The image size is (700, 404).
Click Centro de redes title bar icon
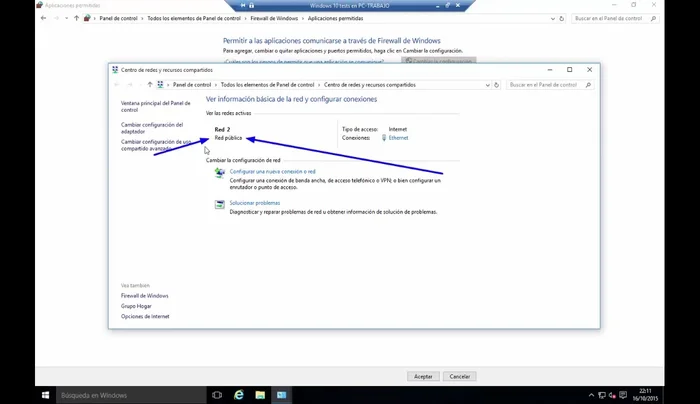[115, 70]
